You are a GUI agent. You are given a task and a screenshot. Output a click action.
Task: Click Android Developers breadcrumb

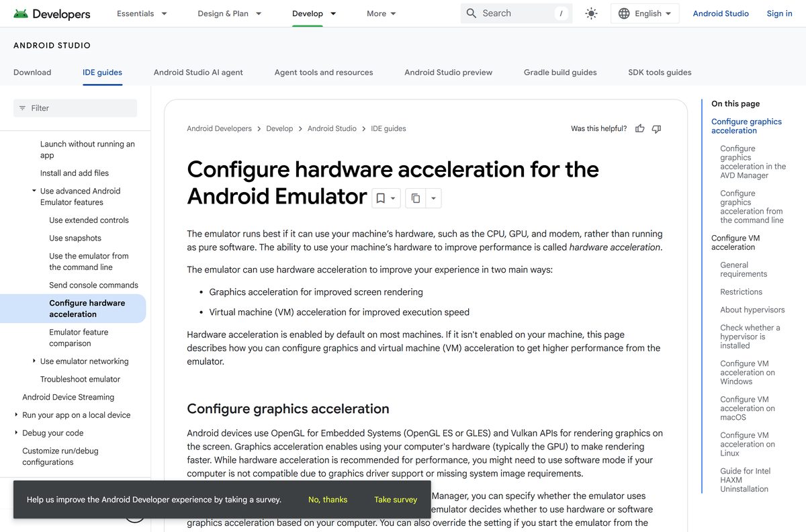219,128
